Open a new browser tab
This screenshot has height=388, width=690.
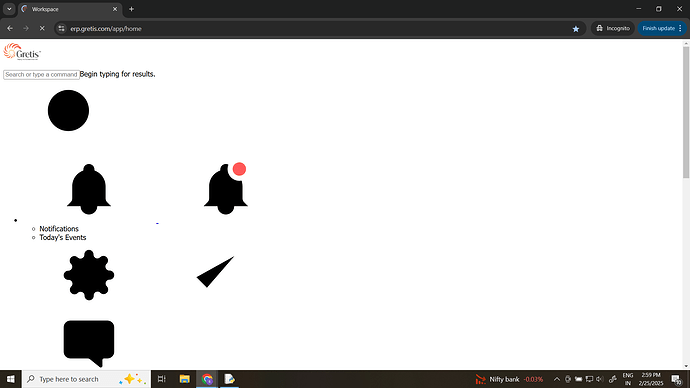pyautogui.click(x=131, y=9)
